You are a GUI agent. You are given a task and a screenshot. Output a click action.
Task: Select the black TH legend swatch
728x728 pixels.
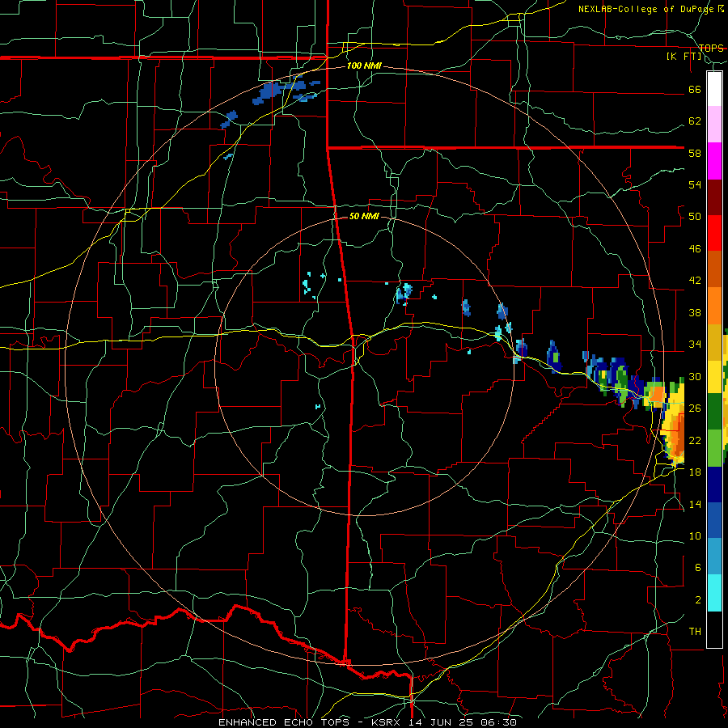tap(714, 629)
